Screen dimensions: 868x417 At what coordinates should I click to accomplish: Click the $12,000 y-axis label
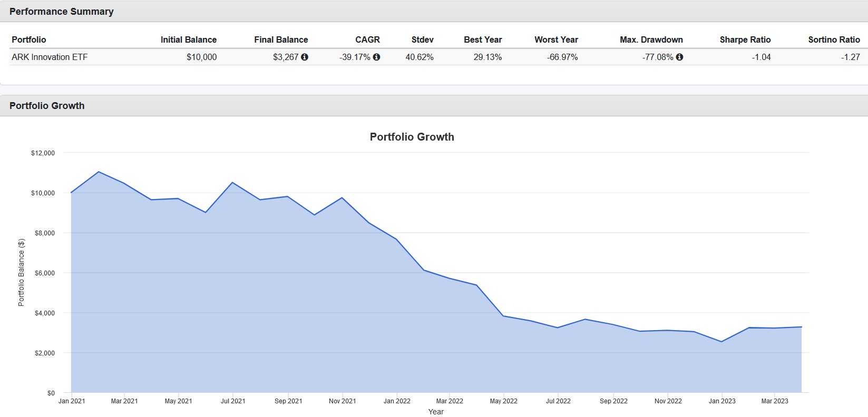(43, 153)
